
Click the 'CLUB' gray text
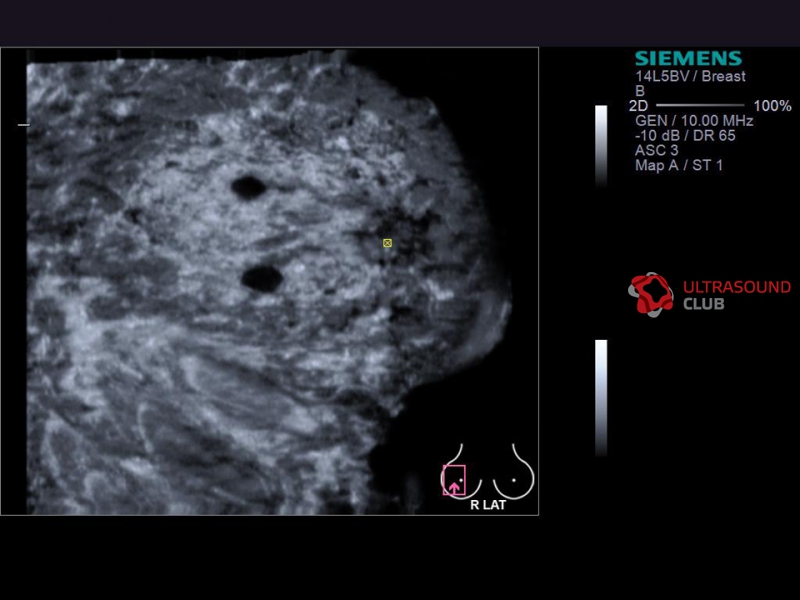704,304
